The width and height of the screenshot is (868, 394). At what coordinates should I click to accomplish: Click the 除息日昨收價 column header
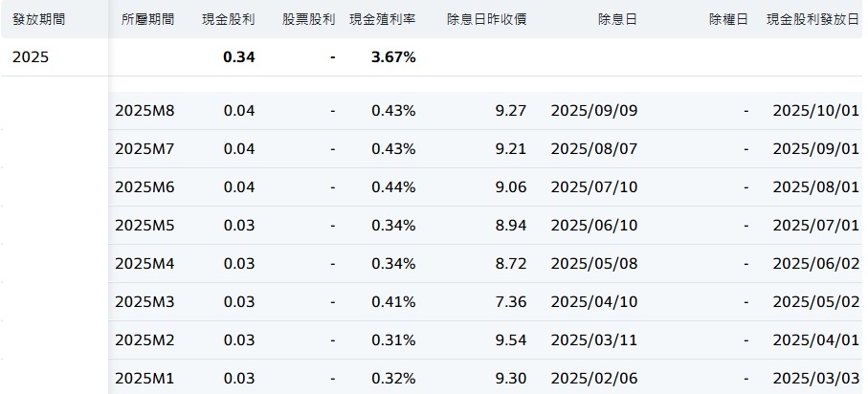pos(486,19)
